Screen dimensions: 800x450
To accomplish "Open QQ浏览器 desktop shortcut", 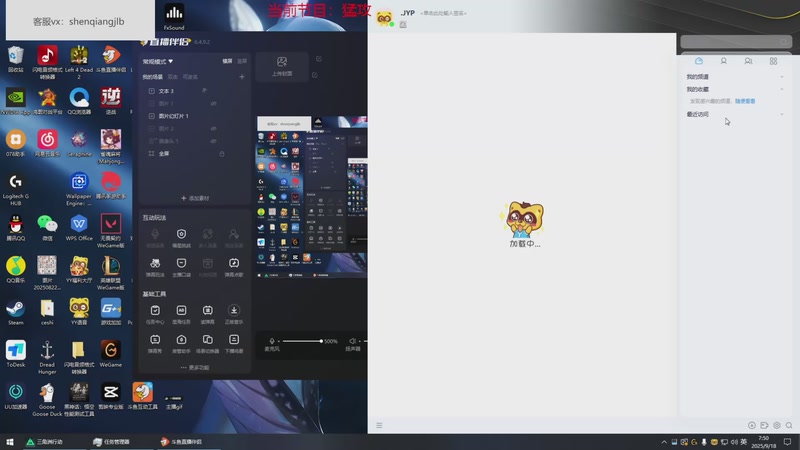I will pos(79,101).
